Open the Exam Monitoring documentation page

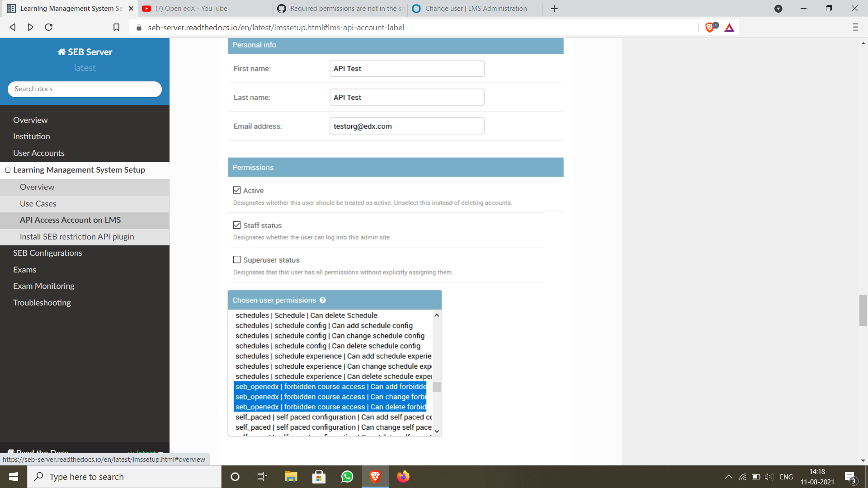[43, 286]
